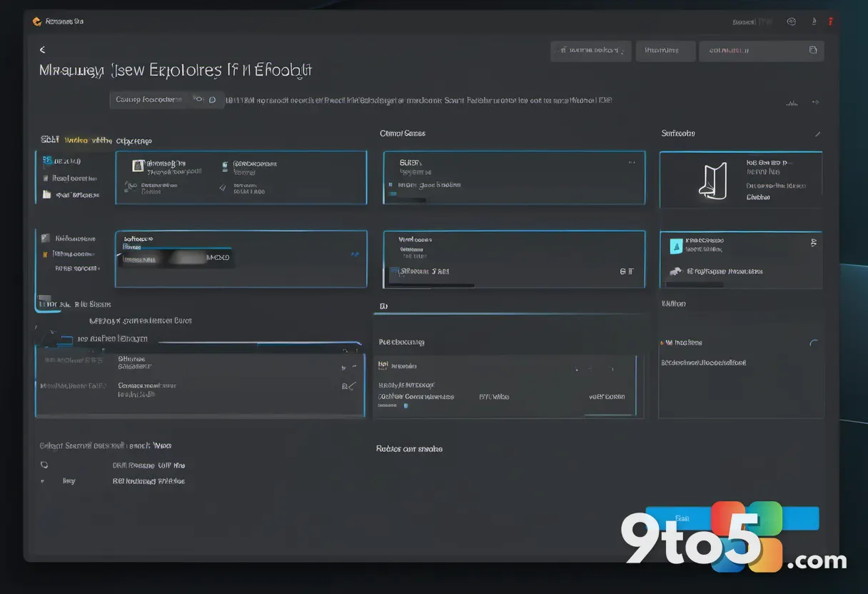Open the small graph icon below header buttons
This screenshot has height=594, width=868.
[792, 103]
